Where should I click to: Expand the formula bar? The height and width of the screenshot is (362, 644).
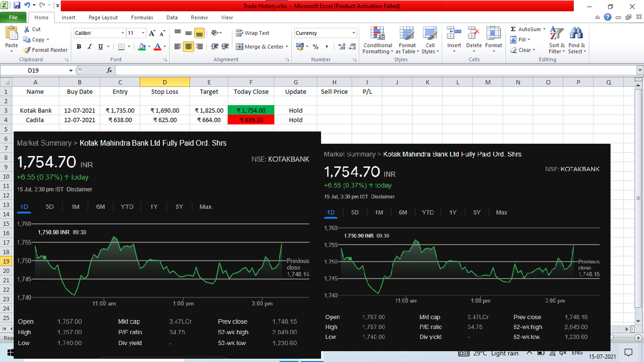click(639, 70)
